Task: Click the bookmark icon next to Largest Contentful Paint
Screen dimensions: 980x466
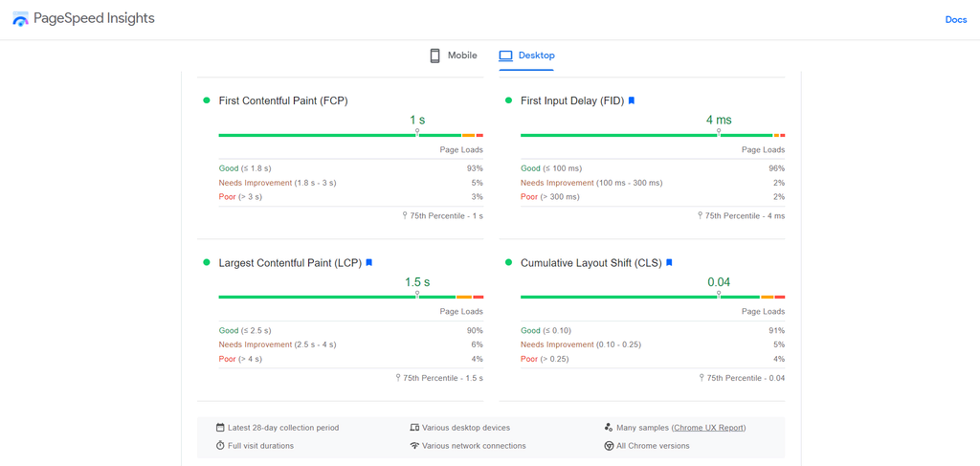Action: tap(369, 262)
